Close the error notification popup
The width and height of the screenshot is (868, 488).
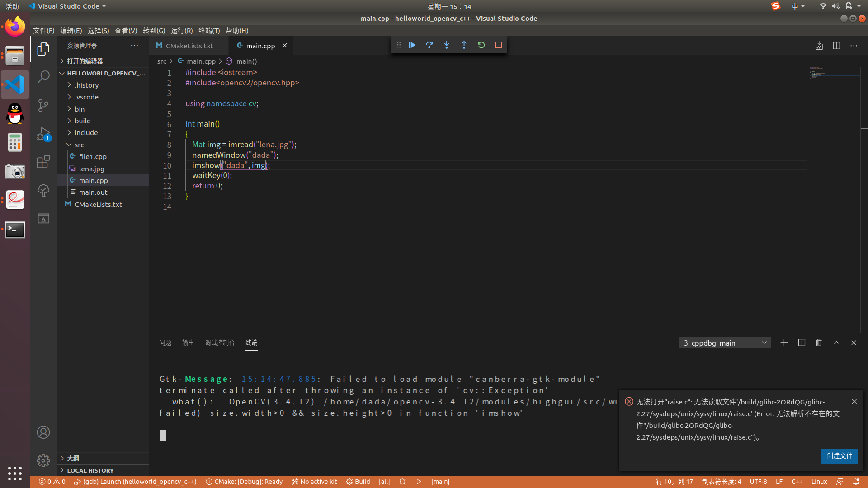point(854,401)
